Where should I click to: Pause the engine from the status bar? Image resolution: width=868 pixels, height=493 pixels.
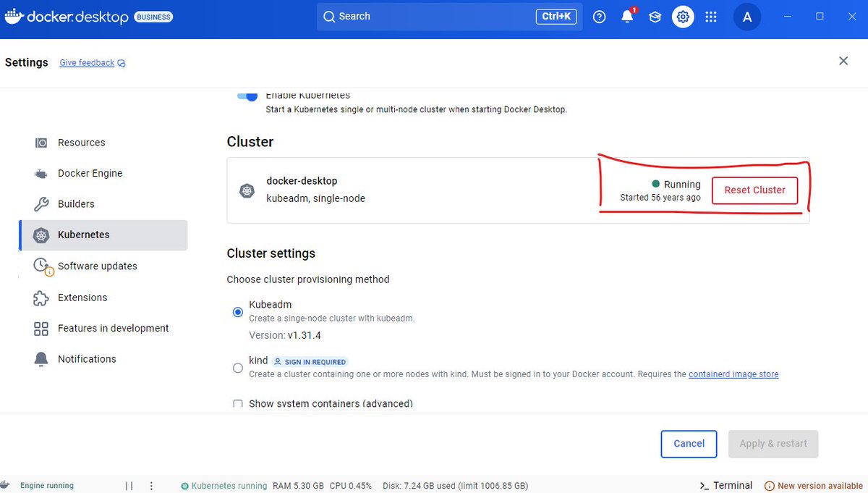click(x=129, y=486)
